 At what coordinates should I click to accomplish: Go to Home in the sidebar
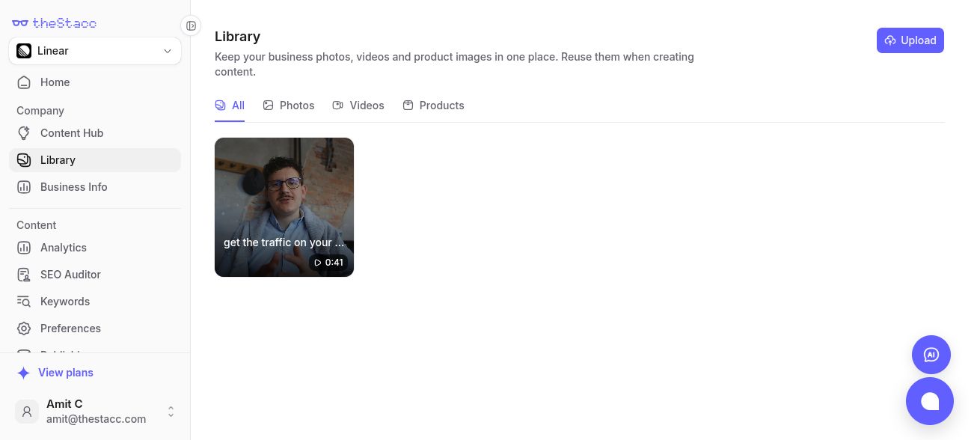click(x=95, y=82)
